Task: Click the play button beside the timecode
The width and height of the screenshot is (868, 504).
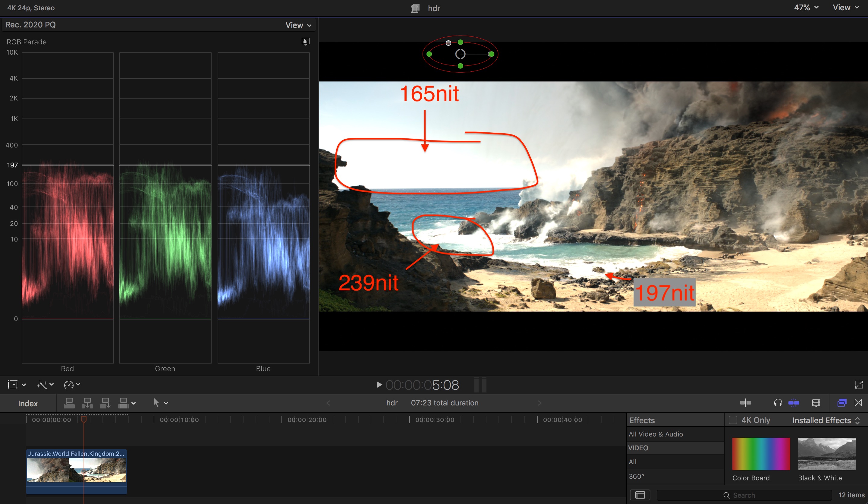Action: (379, 385)
